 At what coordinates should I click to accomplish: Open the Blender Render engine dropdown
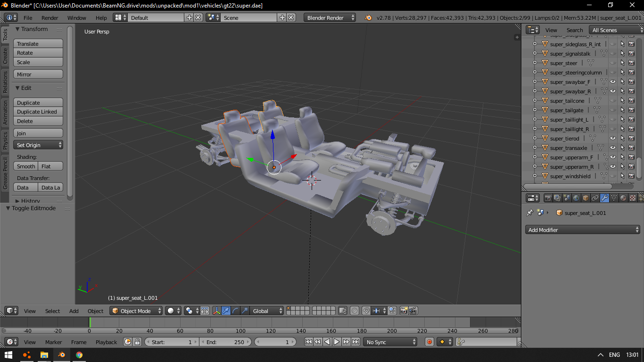point(330,17)
